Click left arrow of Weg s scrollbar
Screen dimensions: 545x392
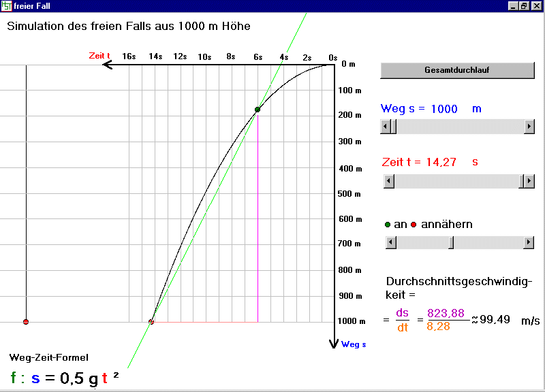pos(386,127)
